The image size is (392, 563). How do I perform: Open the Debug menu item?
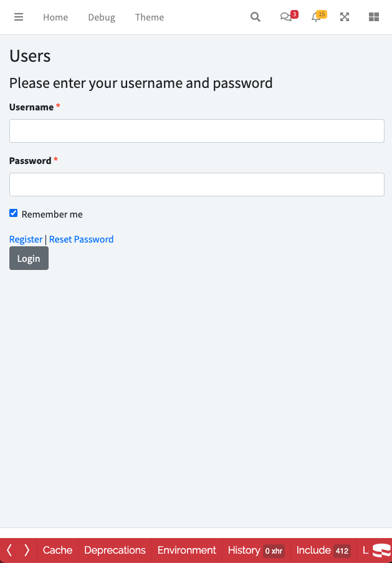[102, 17]
